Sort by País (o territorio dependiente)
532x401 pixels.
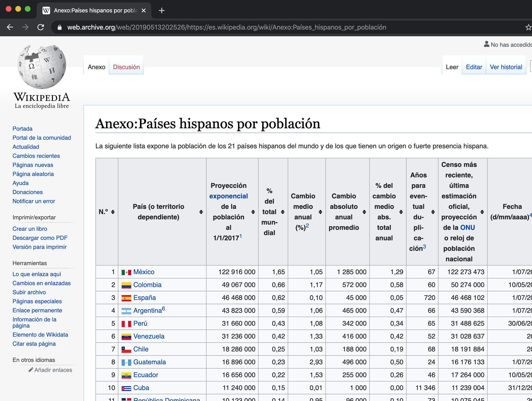pyautogui.click(x=201, y=212)
